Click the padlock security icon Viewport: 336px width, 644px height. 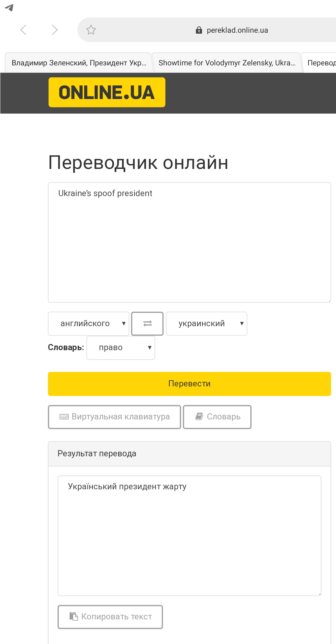(199, 30)
